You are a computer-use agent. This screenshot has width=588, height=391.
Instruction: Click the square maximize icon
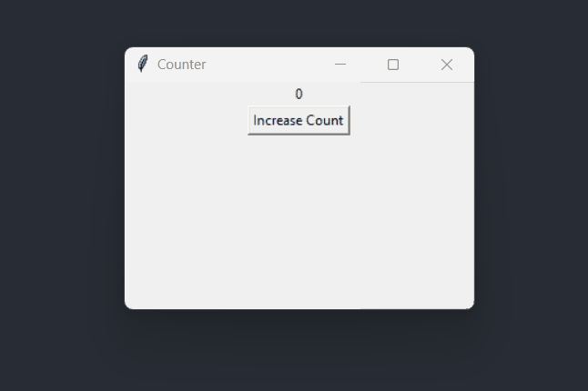tap(393, 65)
